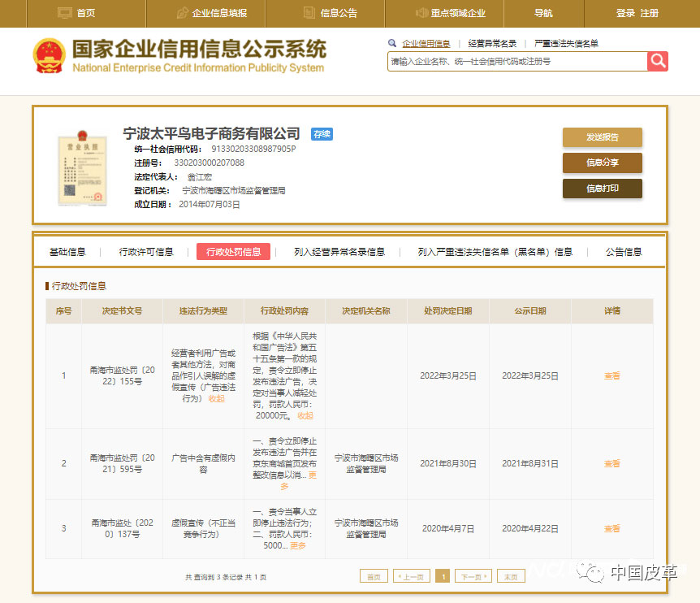Focus the enterprise name search field
The height and width of the screenshot is (603, 700).
(x=517, y=62)
